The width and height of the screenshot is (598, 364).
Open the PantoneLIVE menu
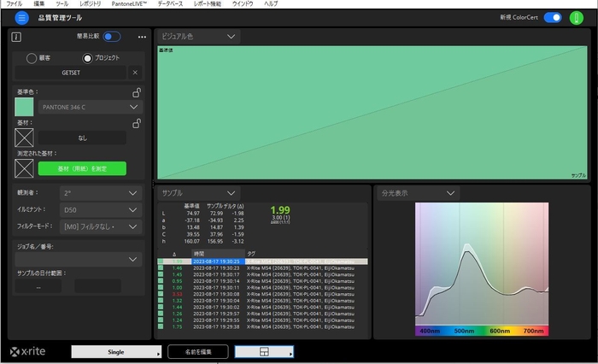click(129, 4)
